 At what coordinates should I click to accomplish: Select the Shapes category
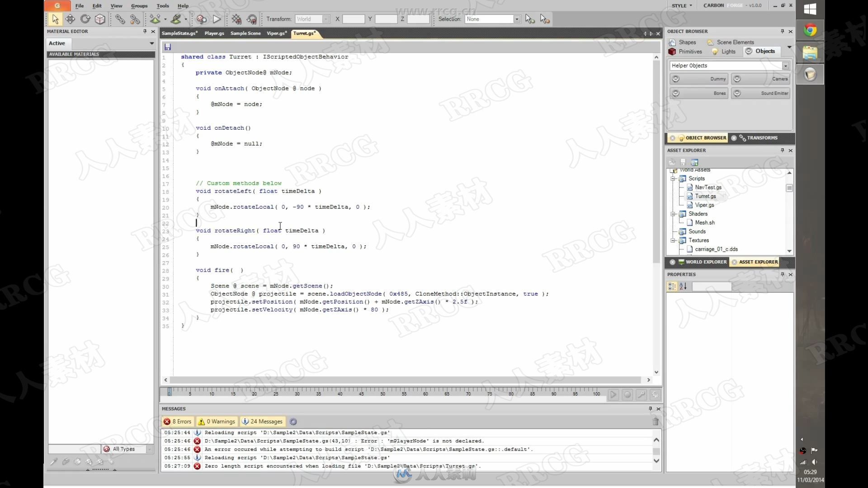683,42
